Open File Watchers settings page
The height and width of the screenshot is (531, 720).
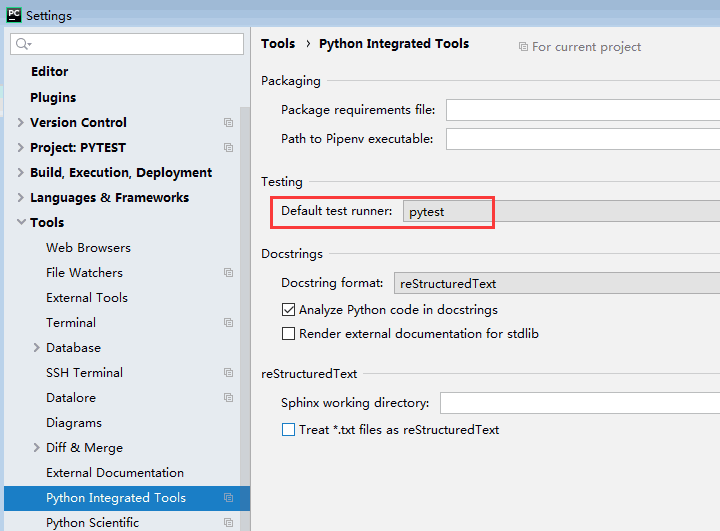84,272
